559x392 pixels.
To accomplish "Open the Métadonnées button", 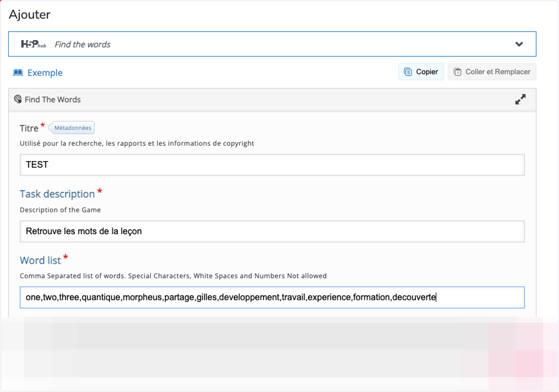I will pos(72,128).
